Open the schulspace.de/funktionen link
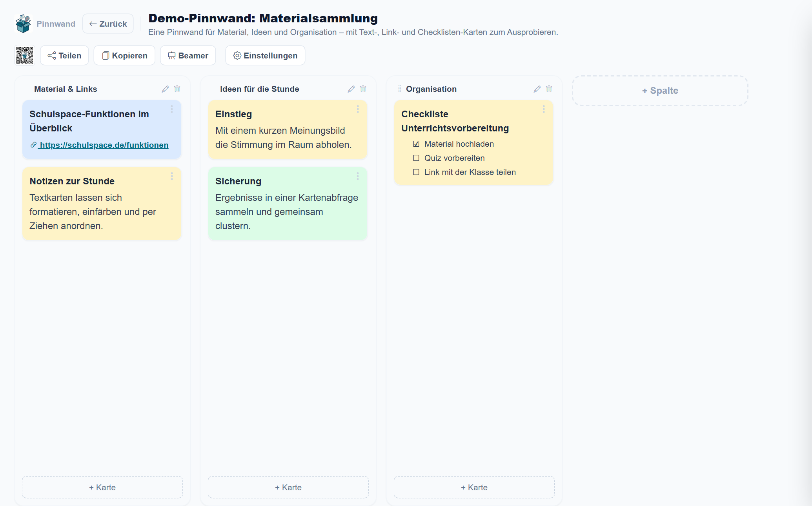Screen dimensions: 812x506 pyautogui.click(x=104, y=145)
